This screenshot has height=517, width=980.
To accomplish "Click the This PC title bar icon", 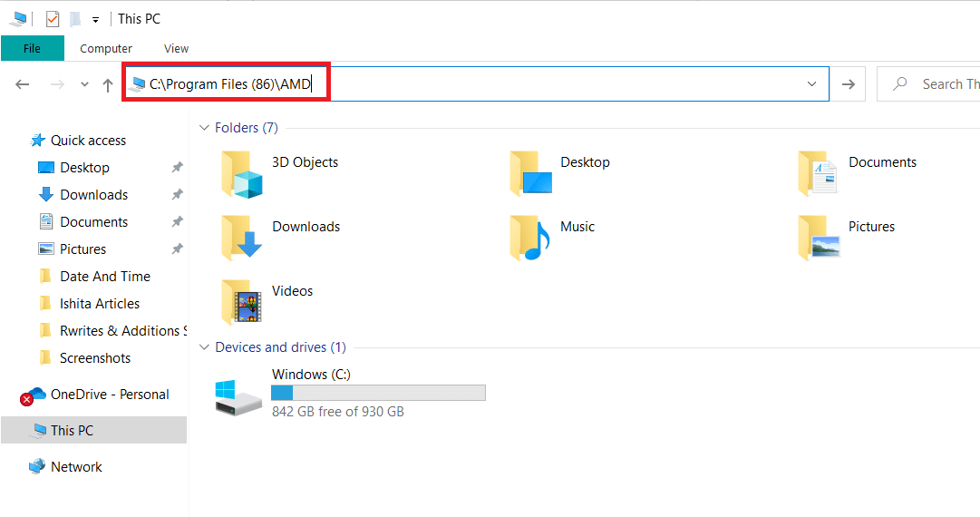I will point(18,19).
